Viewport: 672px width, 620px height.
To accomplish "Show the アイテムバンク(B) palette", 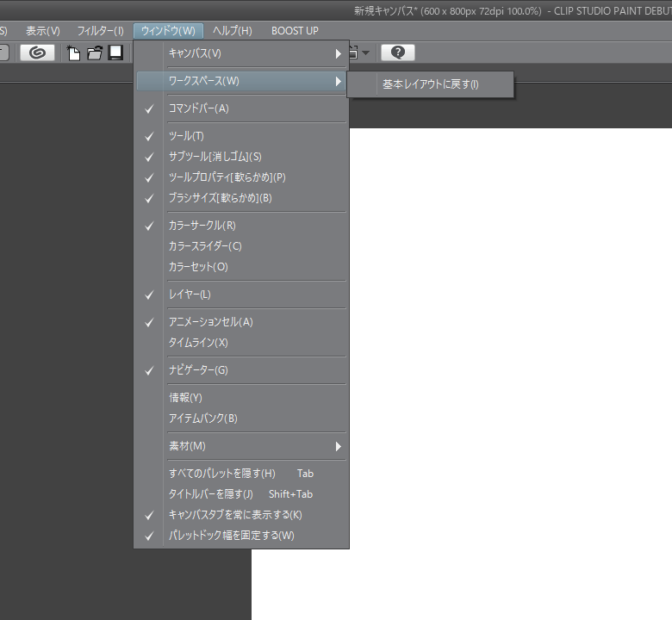I will click(x=241, y=418).
